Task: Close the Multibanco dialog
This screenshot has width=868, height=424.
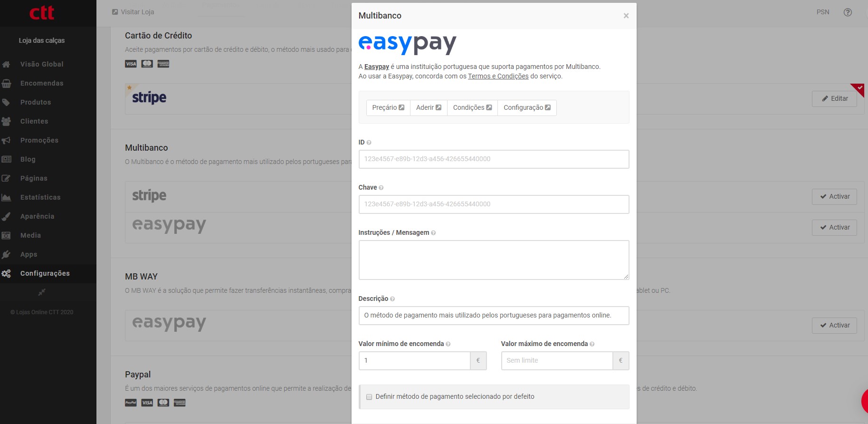Action: (626, 16)
